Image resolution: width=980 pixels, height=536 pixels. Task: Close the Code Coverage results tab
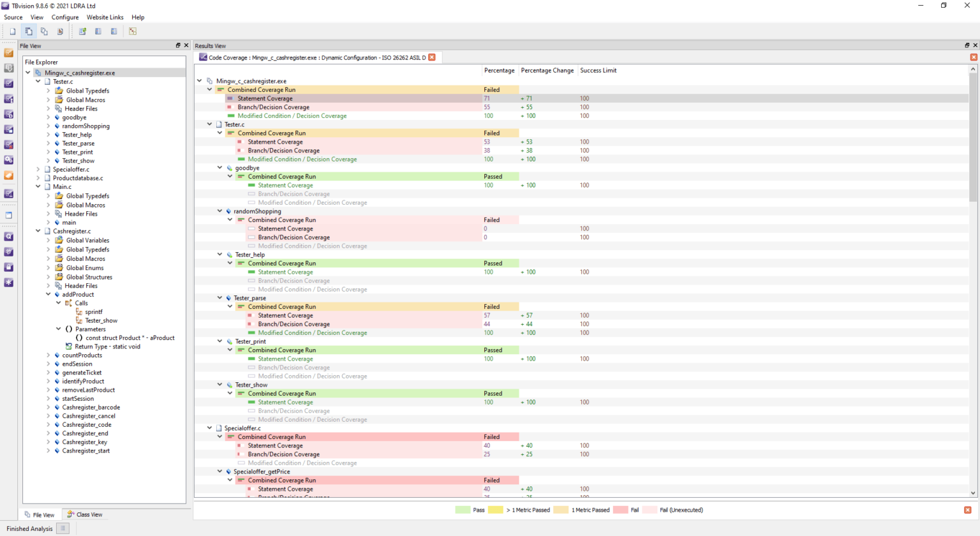432,57
